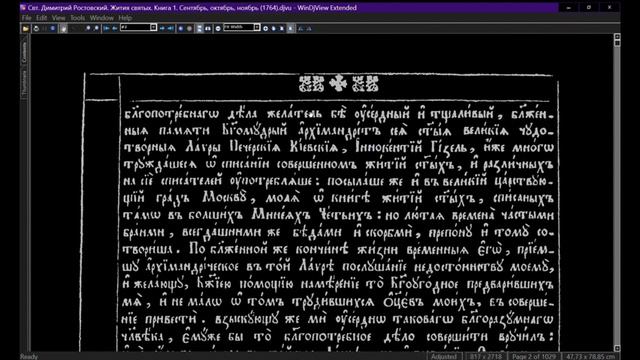Click the blue Back navigation icon
Viewport: 640px width, 360px height.
coord(180,28)
